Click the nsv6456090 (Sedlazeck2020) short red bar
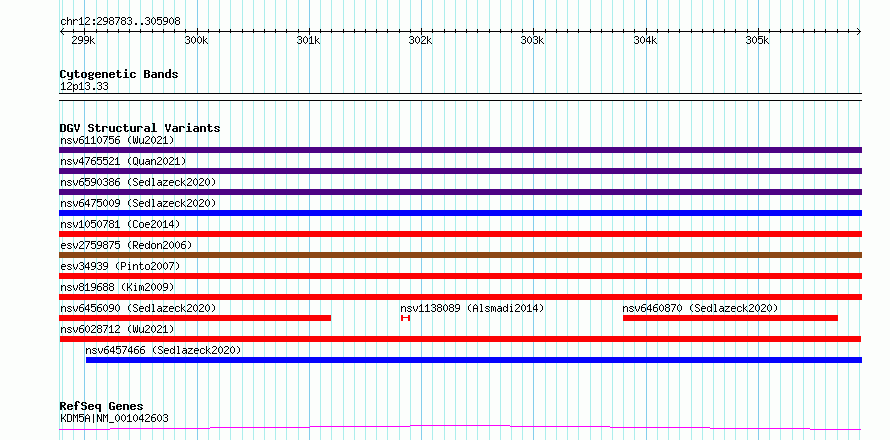The width and height of the screenshot is (890, 440). click(x=195, y=318)
